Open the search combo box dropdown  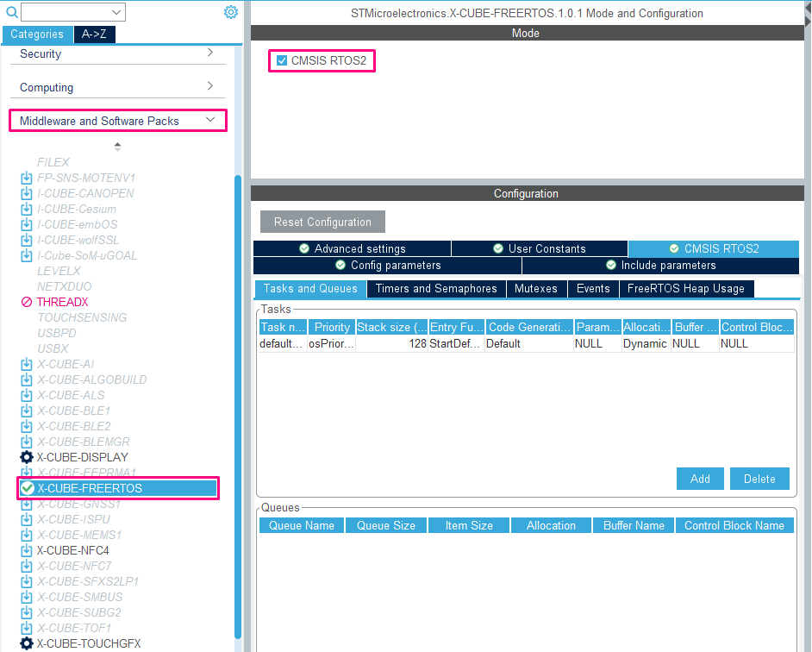(116, 12)
